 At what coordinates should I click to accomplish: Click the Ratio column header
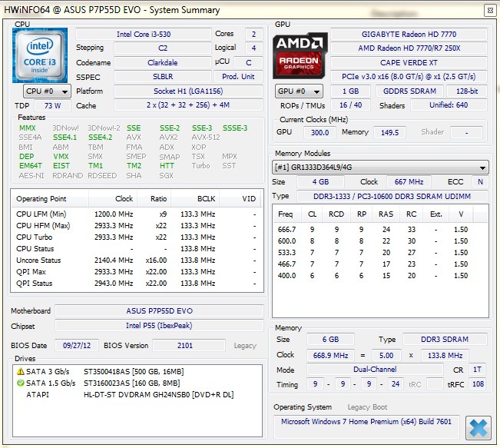coord(154,198)
